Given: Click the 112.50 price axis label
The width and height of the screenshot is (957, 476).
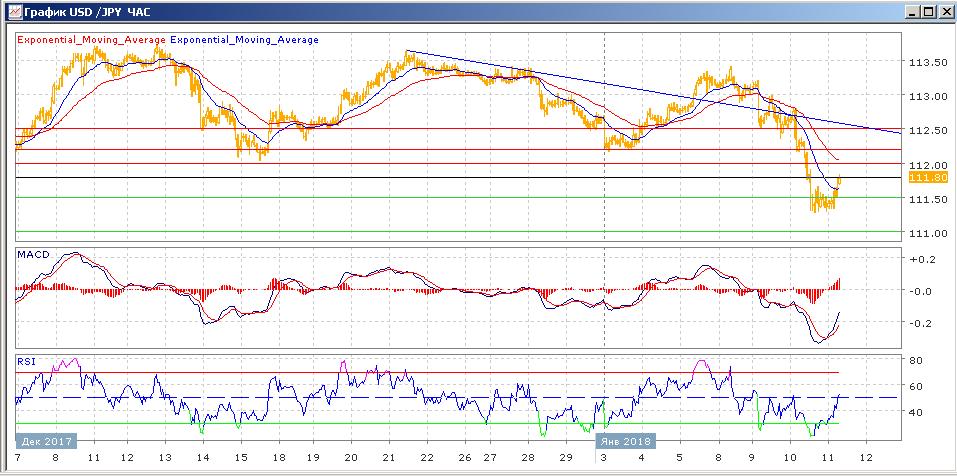Looking at the screenshot, I should (928, 131).
